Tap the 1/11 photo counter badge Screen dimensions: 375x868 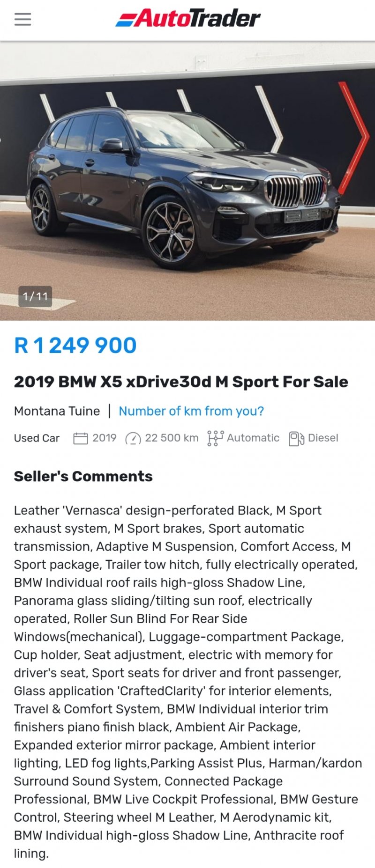(35, 296)
